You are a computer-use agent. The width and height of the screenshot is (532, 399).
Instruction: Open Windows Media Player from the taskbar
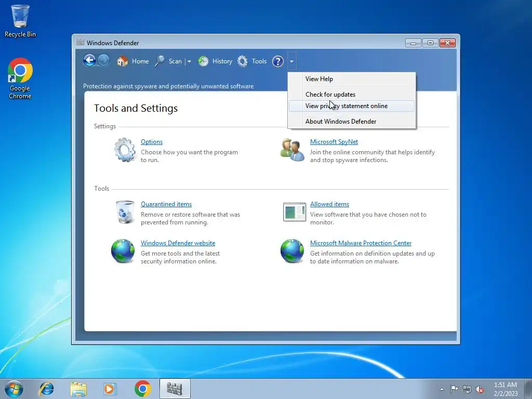coord(110,389)
